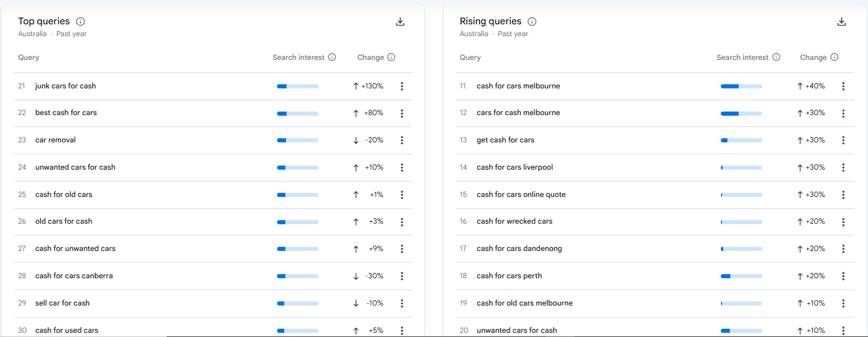The width and height of the screenshot is (868, 337).
Task: Open more options for old cars for cash
Action: tap(402, 222)
